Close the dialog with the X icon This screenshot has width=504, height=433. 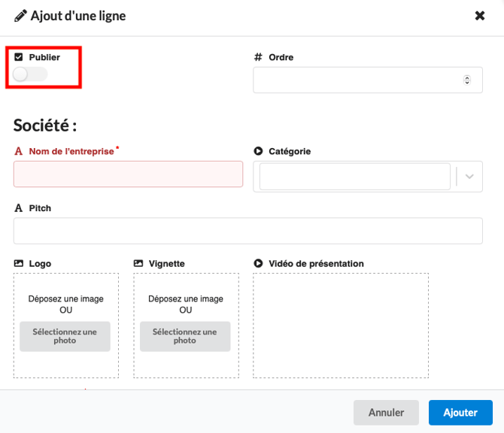click(x=480, y=16)
